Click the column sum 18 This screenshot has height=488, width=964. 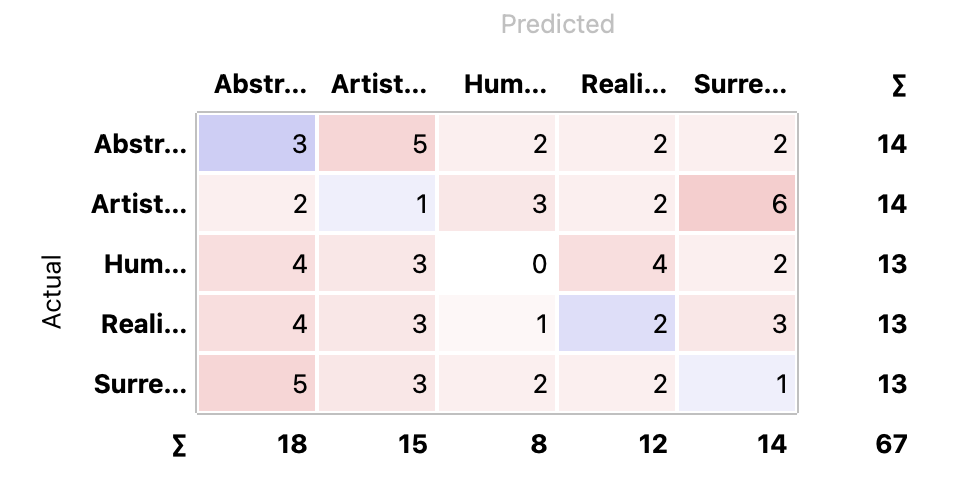coord(292,444)
